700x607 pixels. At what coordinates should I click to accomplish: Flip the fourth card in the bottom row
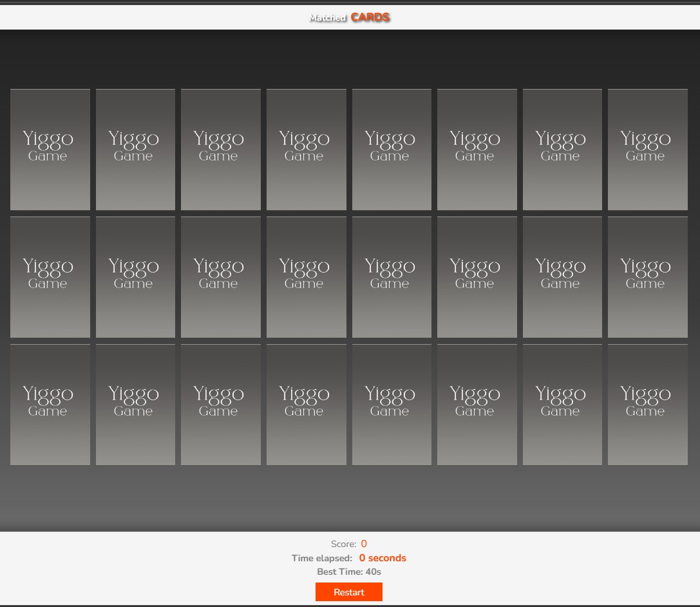click(306, 405)
